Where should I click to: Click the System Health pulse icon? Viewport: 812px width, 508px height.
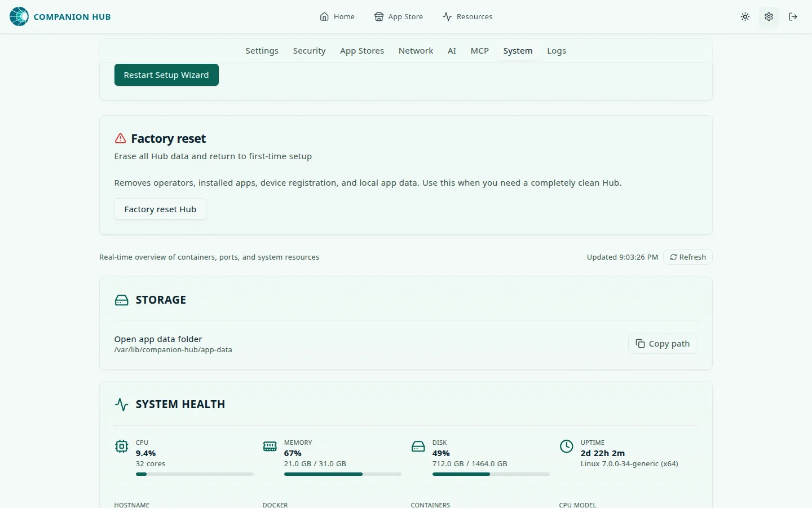[x=122, y=404]
